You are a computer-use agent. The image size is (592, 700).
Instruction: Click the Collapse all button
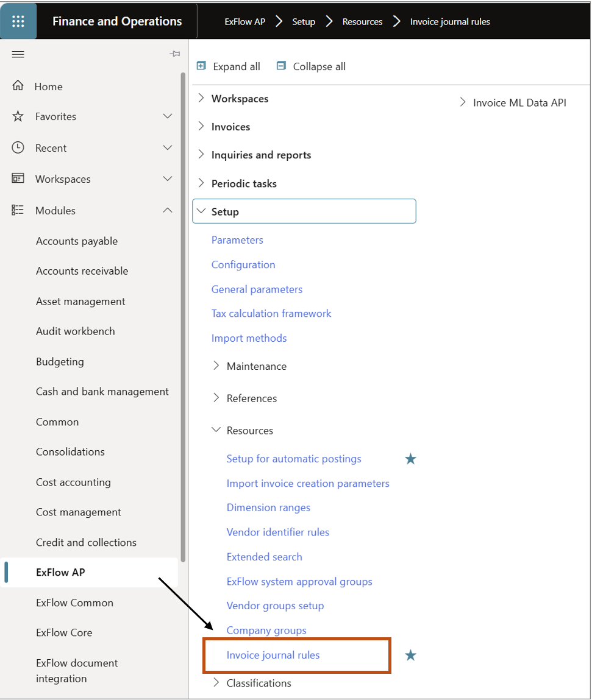click(x=311, y=66)
